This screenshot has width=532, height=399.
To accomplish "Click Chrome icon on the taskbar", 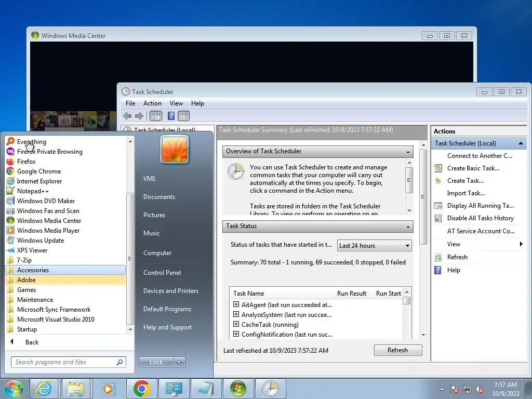I will coord(141,389).
